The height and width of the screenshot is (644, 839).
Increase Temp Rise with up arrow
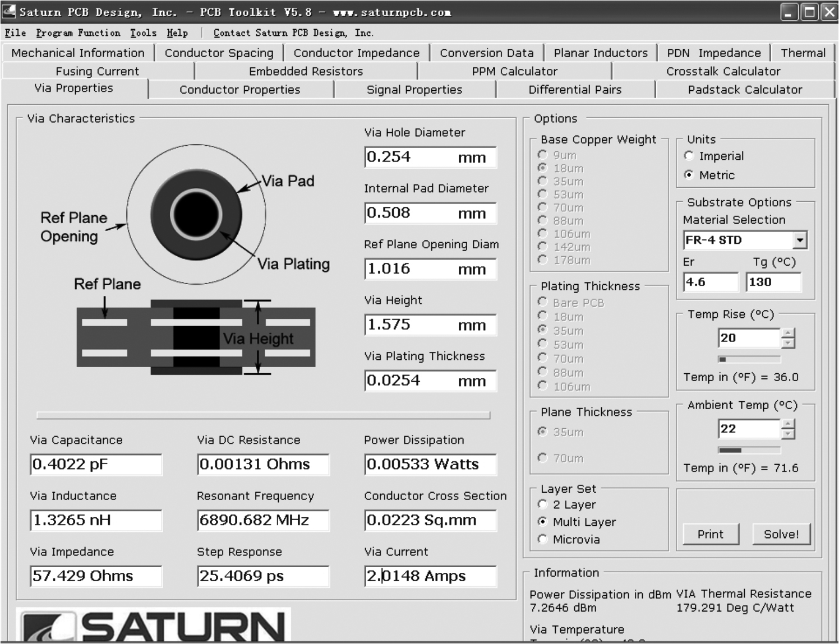click(x=788, y=333)
